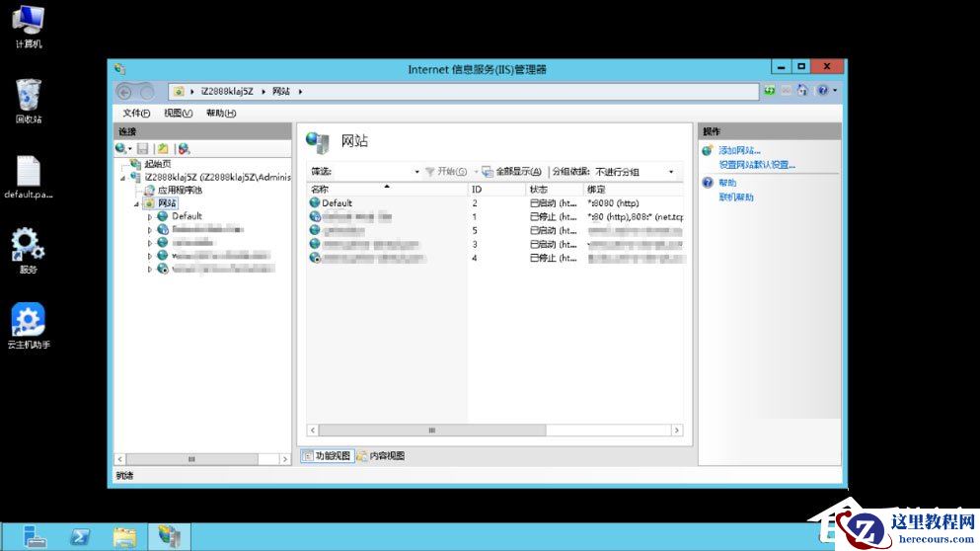
Task: Click the forward navigation arrow in IIS Manager
Action: coord(147,92)
